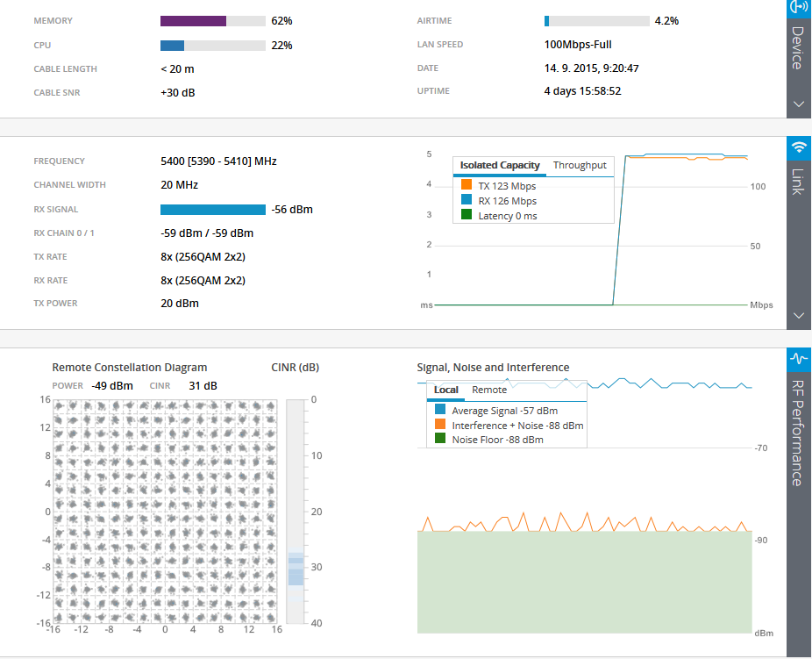Click the blue Average Signal legend swatch
The image size is (812, 659).
(440, 410)
